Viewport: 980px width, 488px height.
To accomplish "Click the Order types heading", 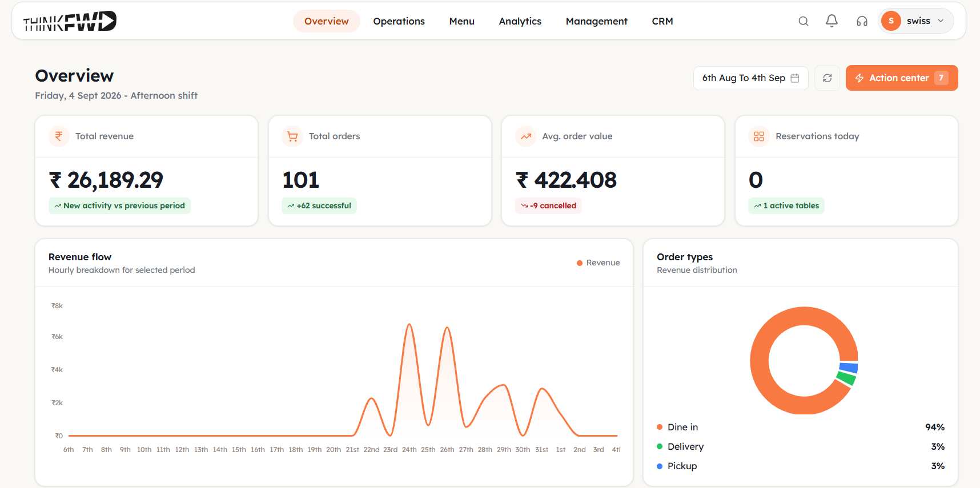I will [685, 257].
